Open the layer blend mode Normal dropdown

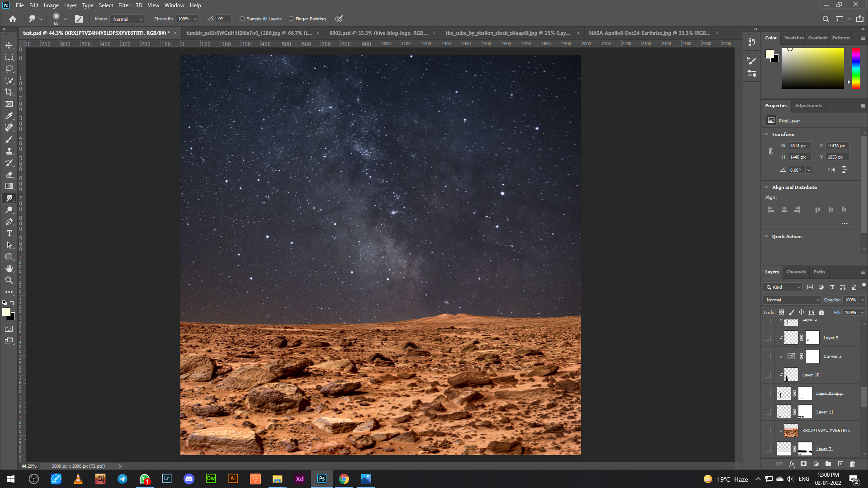pyautogui.click(x=792, y=300)
